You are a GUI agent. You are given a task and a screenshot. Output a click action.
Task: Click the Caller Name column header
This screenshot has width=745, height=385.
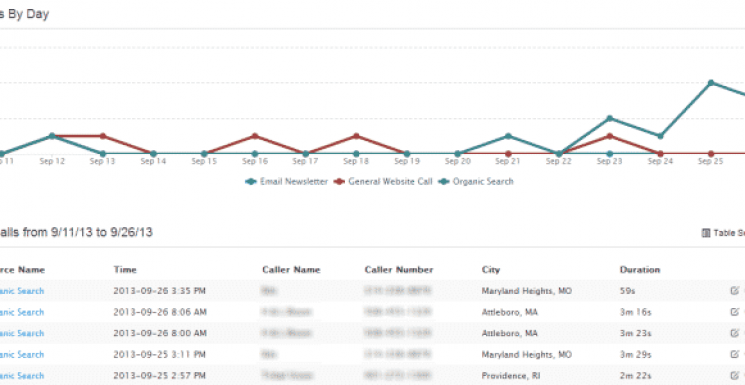tap(291, 270)
